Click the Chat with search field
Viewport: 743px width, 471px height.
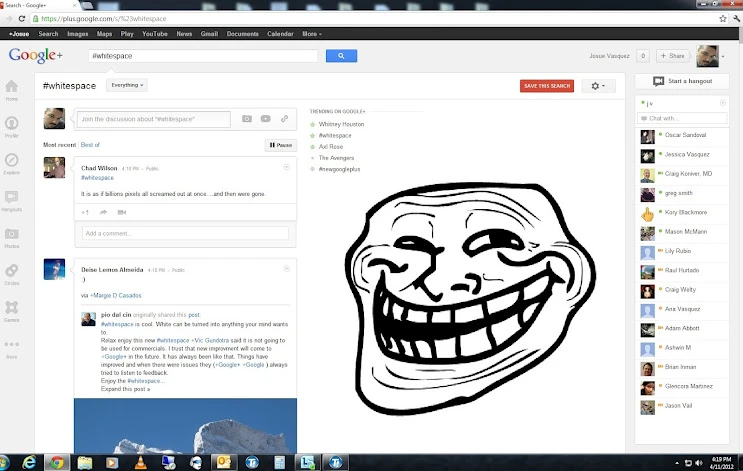(x=682, y=118)
